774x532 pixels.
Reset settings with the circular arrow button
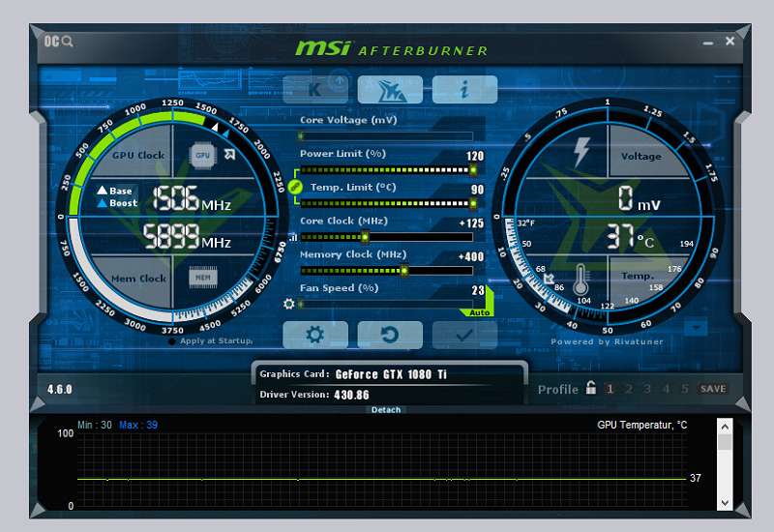point(390,335)
